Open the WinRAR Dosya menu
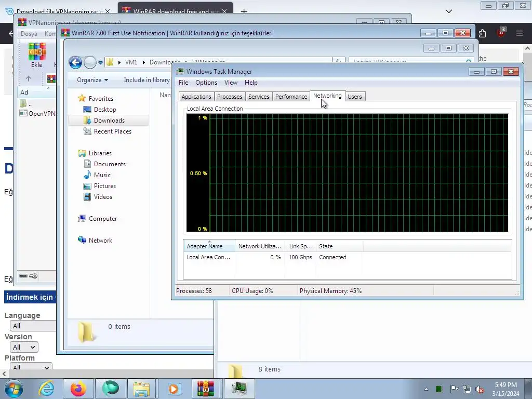Screen dimensions: 532x399 [x=29, y=34]
